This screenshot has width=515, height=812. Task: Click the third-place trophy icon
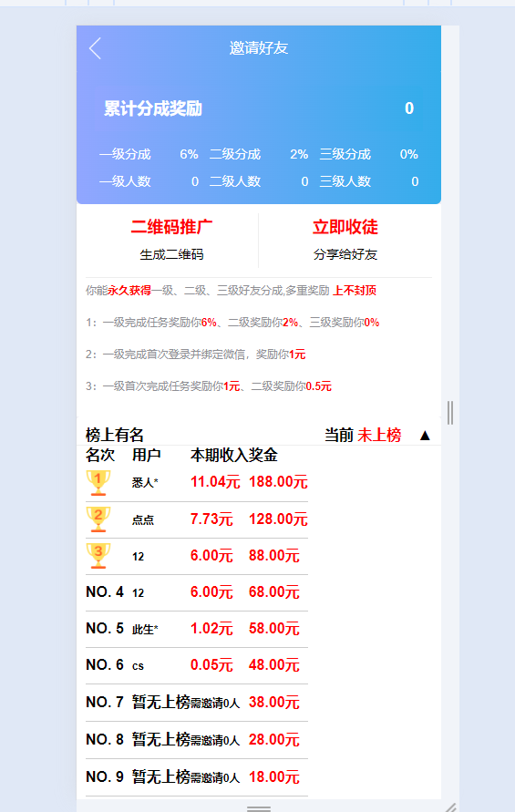pyautogui.click(x=98, y=556)
